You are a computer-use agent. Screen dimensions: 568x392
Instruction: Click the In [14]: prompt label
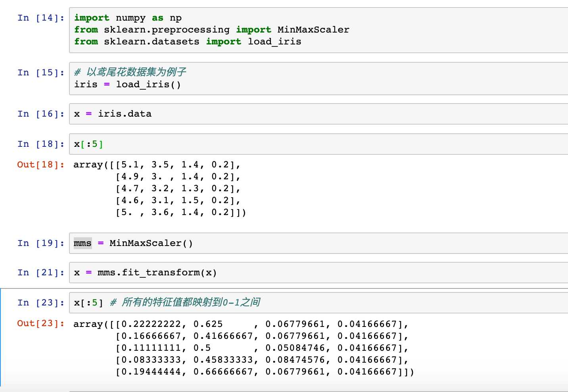click(x=41, y=18)
